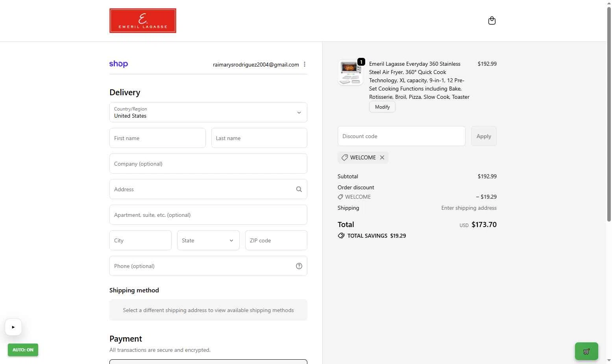Click the total savings tag icon
This screenshot has height=364, width=612.
[341, 236]
